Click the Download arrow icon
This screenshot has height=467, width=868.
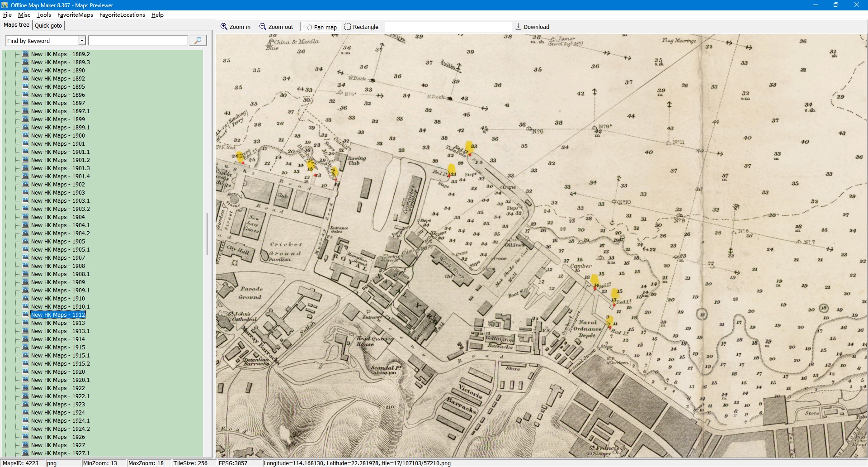point(519,27)
